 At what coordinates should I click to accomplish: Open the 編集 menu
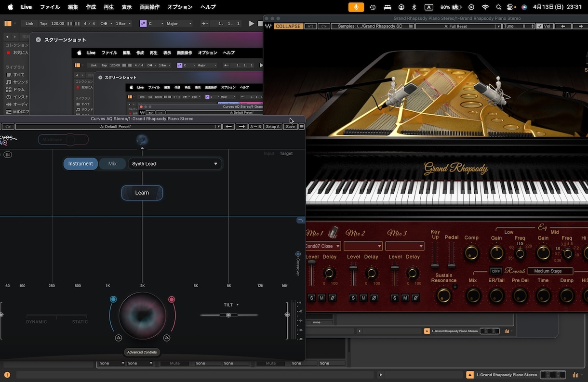point(73,7)
